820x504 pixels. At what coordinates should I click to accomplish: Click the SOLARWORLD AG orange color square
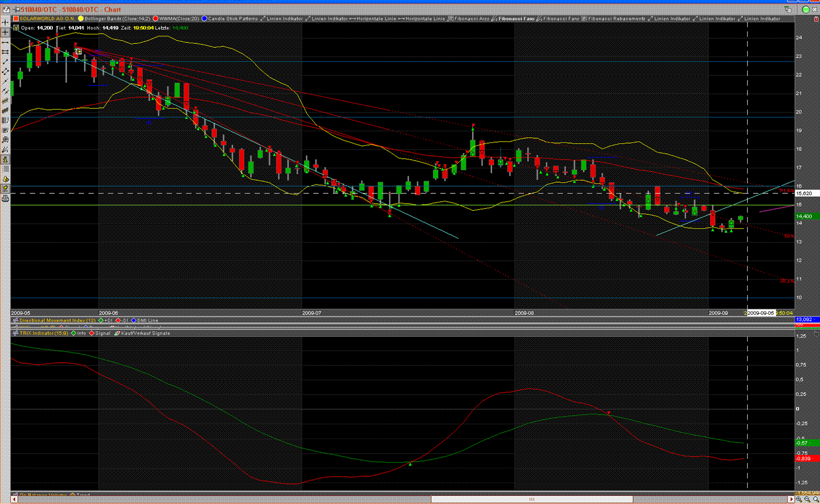(x=16, y=19)
